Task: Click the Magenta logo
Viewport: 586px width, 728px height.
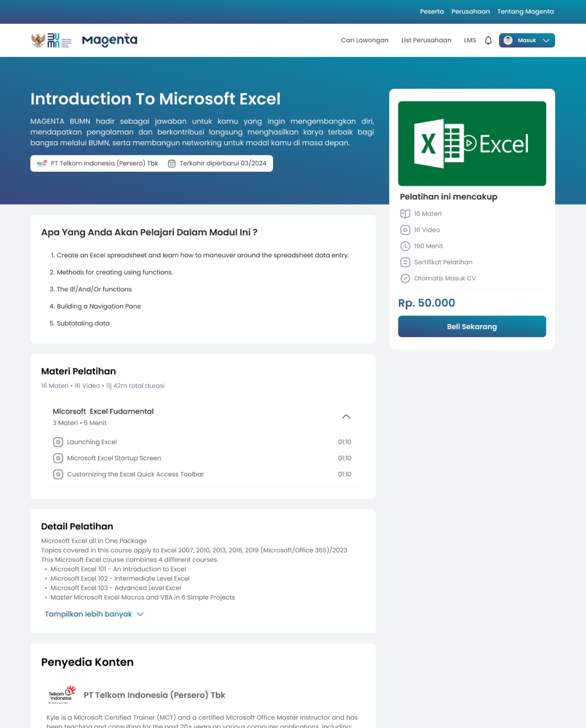Action: (109, 40)
